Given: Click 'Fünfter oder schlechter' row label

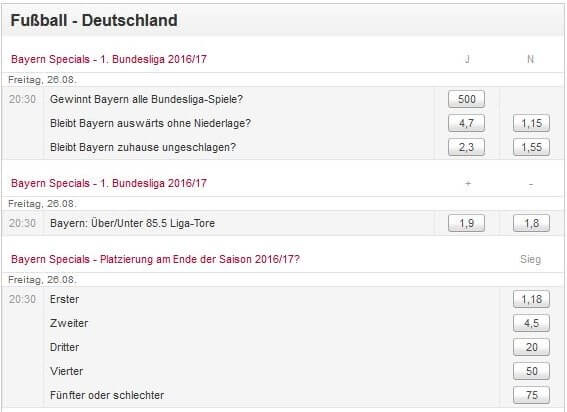Looking at the screenshot, I should [107, 395].
